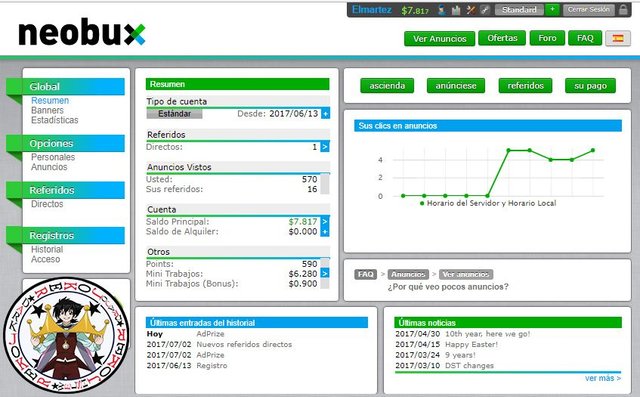This screenshot has width=640, height=397.
Task: Open news '9 years!'
Action: click(x=460, y=355)
